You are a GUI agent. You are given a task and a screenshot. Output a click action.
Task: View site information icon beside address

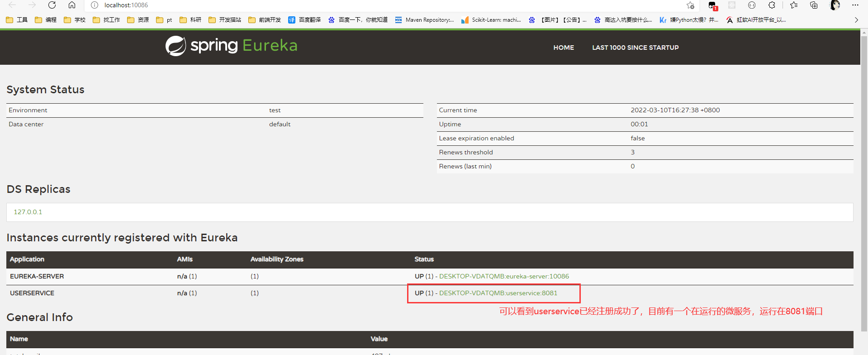coord(95,5)
